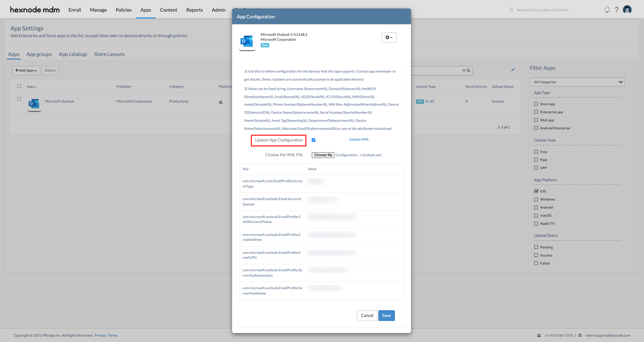Switch to the App catalogs tab
Image resolution: width=644 pixels, height=342 pixels.
(73, 54)
